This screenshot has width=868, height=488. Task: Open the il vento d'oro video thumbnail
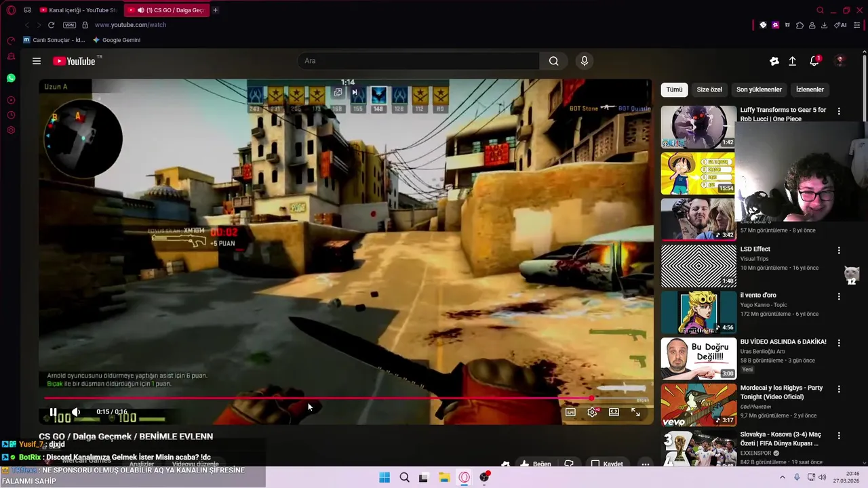click(x=698, y=312)
